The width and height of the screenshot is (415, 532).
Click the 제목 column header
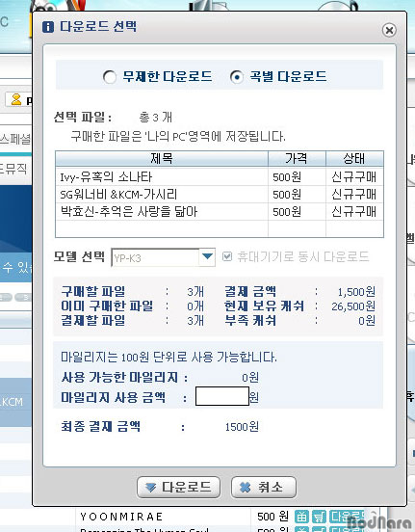[x=162, y=158]
